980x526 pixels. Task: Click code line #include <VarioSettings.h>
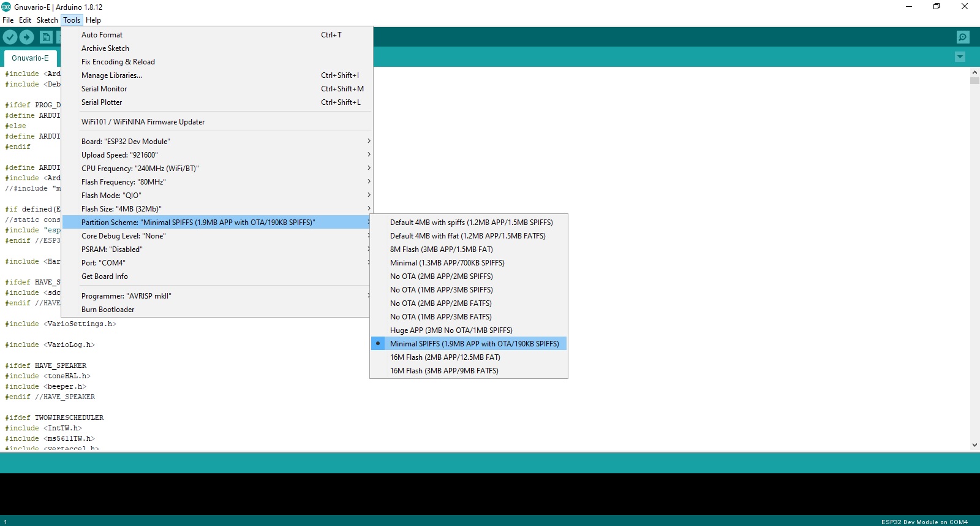[61, 324]
